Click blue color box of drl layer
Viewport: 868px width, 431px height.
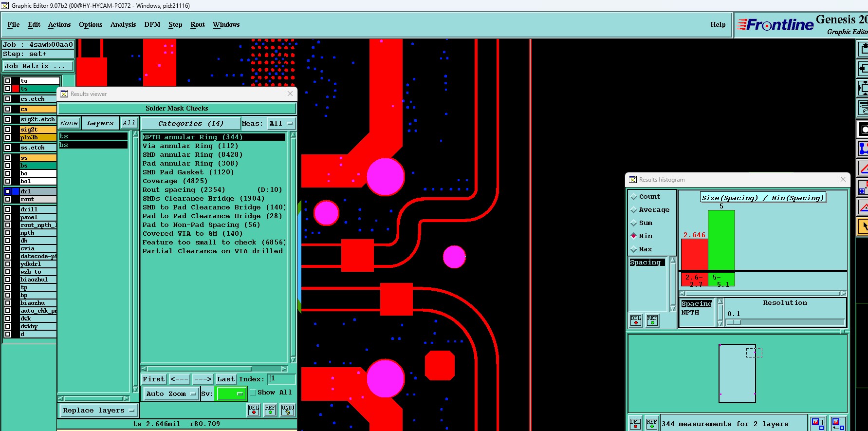coord(16,191)
